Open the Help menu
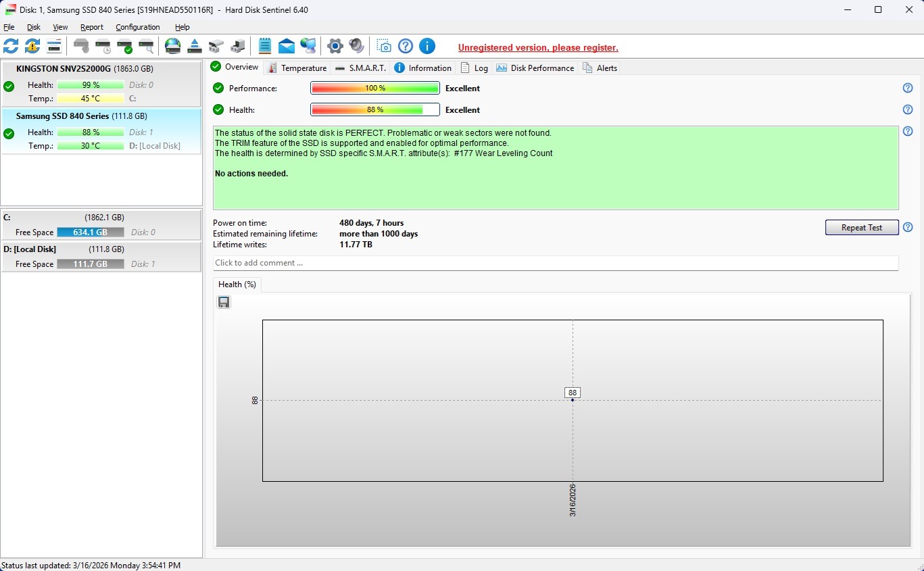Viewport: 924px width, 571px height. pos(183,27)
